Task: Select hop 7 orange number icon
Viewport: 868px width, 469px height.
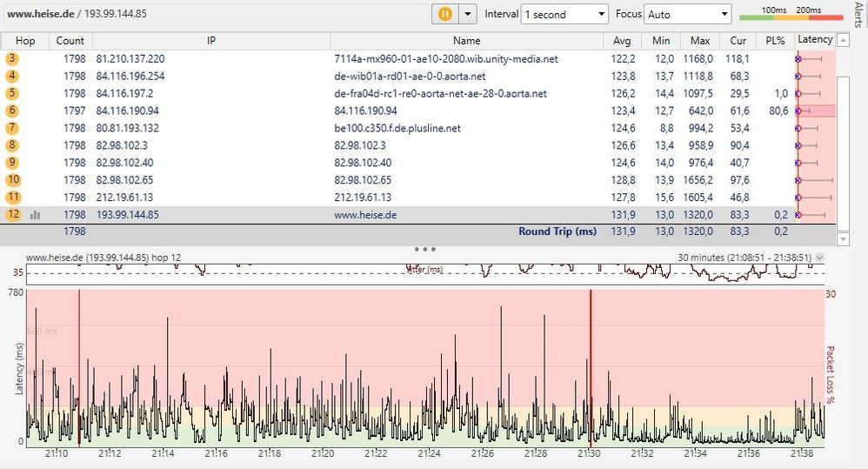Action: coord(11,128)
